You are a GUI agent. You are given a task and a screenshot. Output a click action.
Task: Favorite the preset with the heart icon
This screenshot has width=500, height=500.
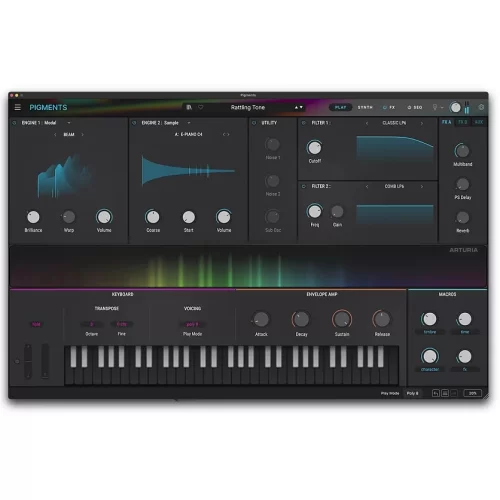tap(201, 107)
